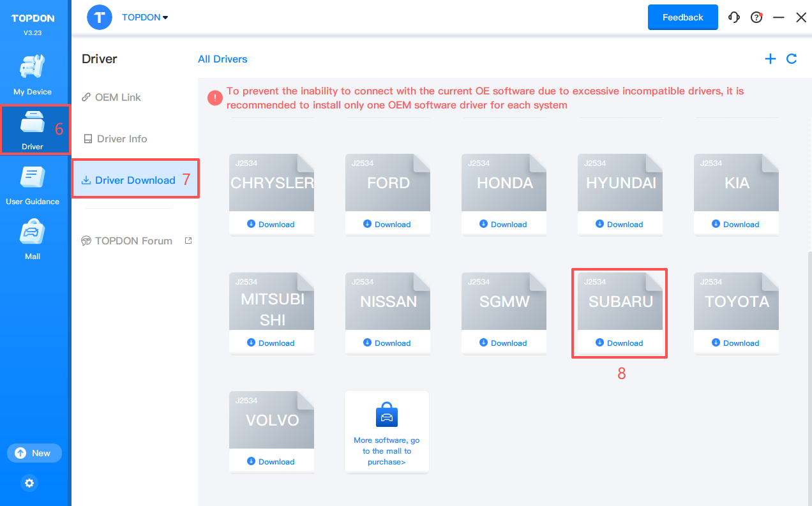
Task: Download the SUBARU J2534 driver
Action: [x=619, y=343]
